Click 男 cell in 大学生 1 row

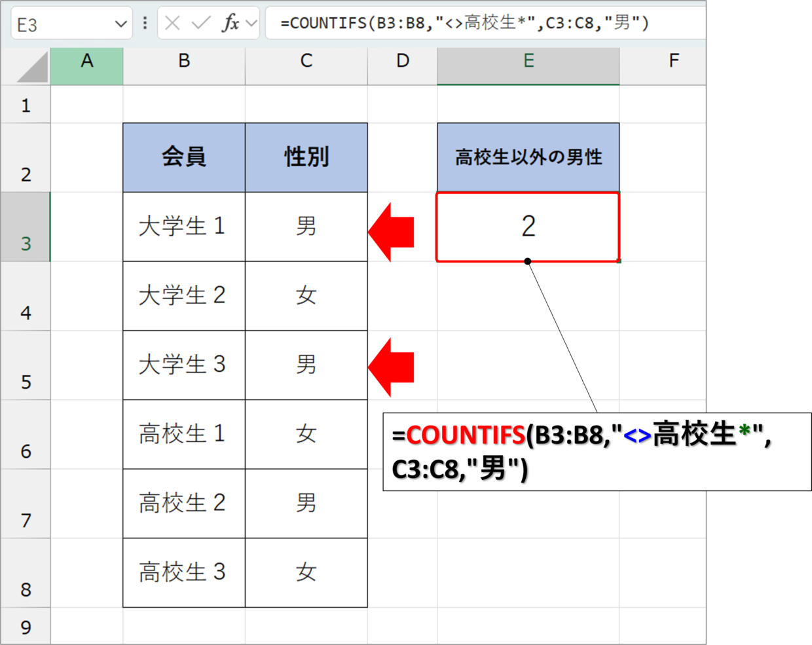(306, 227)
